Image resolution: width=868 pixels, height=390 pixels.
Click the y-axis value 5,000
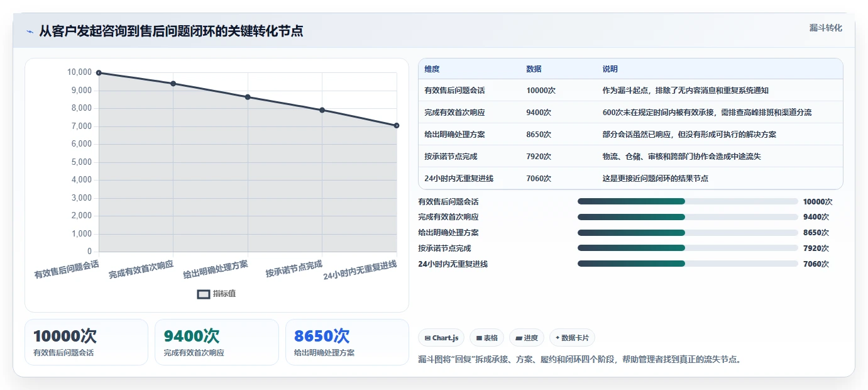tap(81, 162)
